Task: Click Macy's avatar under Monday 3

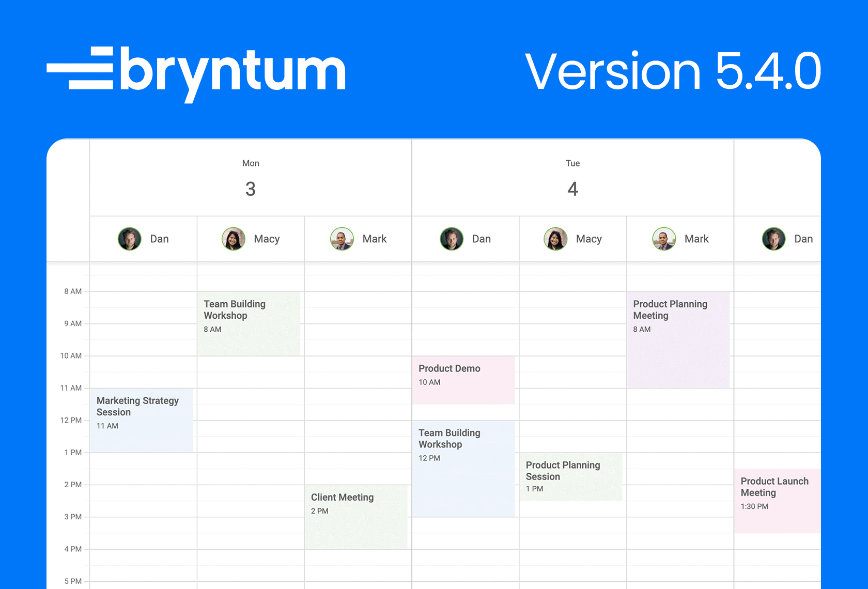Action: pos(234,239)
